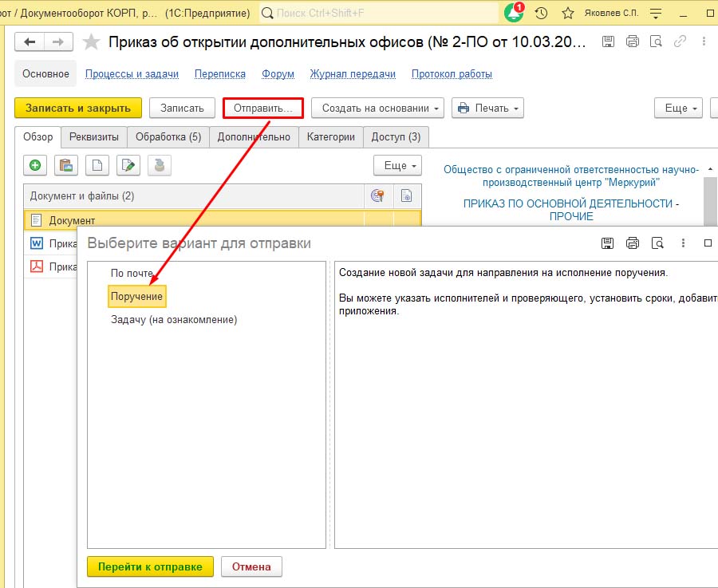The image size is (718, 588).
Task: Click the back navigation arrow
Action: [x=30, y=42]
